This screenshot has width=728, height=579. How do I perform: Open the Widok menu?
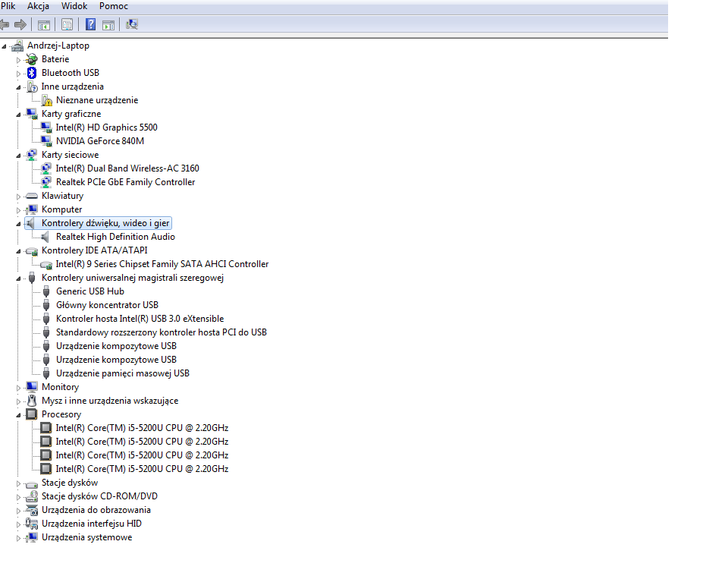click(74, 6)
